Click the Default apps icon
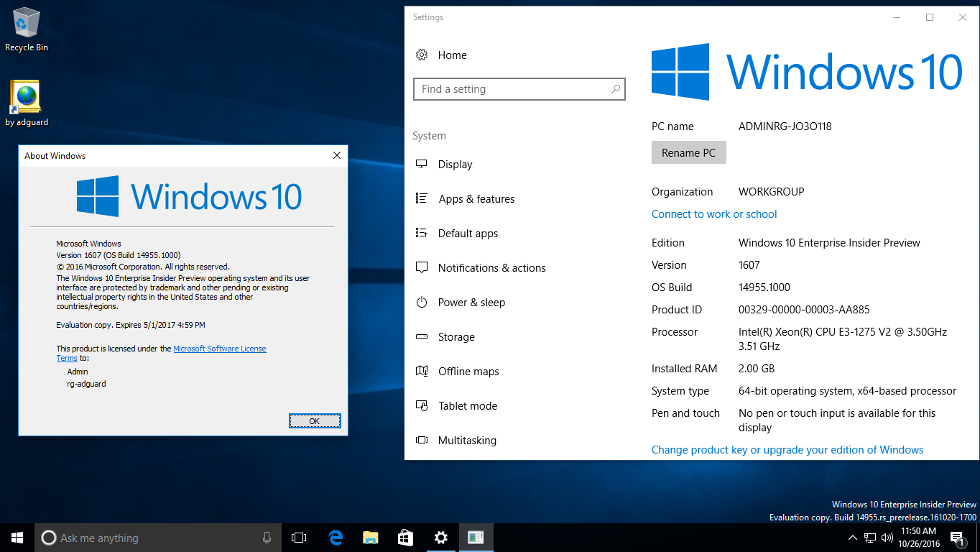The width and height of the screenshot is (980, 552). point(422,234)
